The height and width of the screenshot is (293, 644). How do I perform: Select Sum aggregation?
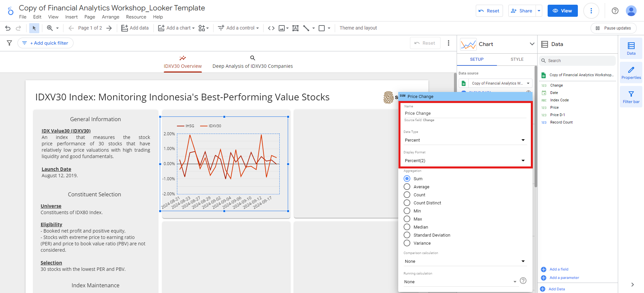tap(407, 179)
